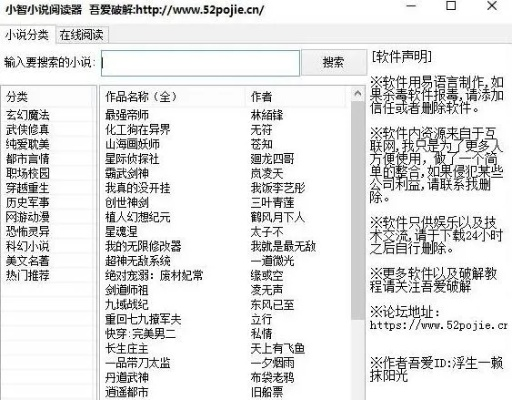Open the novel 绝对宠溺：废材妃常
This screenshot has width=512, height=400.
[x=154, y=276]
